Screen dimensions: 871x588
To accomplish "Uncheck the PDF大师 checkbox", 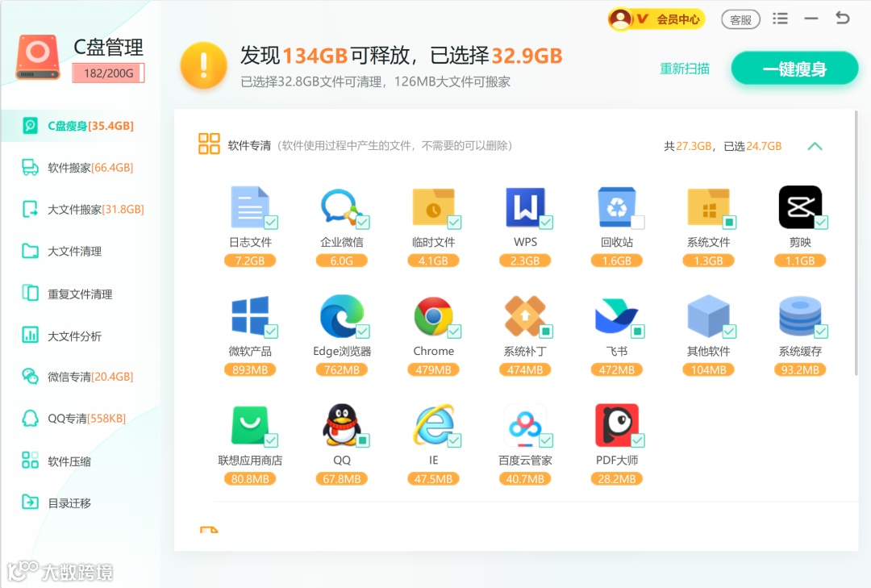I will 638,440.
